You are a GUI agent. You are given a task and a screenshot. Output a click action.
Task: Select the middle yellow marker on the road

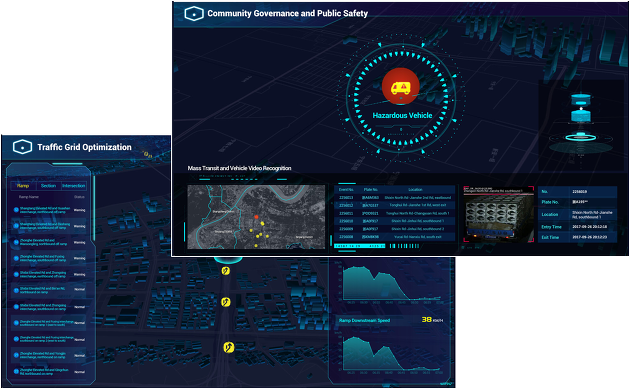click(226, 302)
